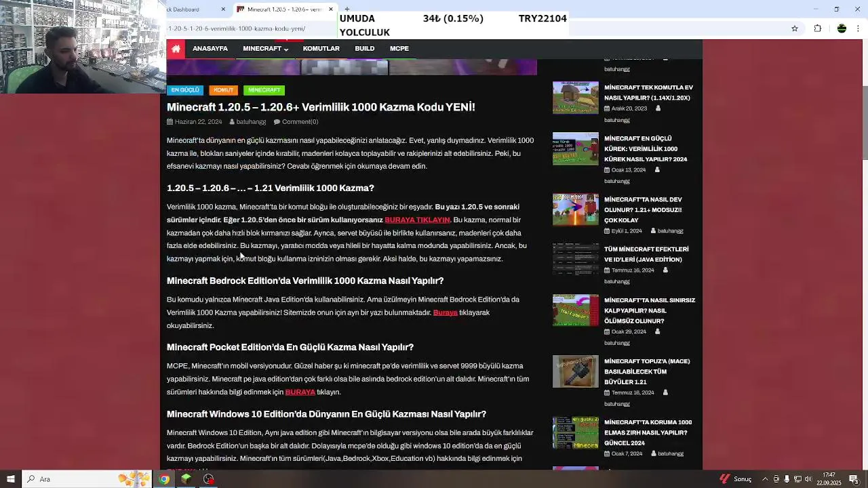Screen dimensions: 868x488
Task: Click the TRY22104 ticker text
Action: point(542,19)
